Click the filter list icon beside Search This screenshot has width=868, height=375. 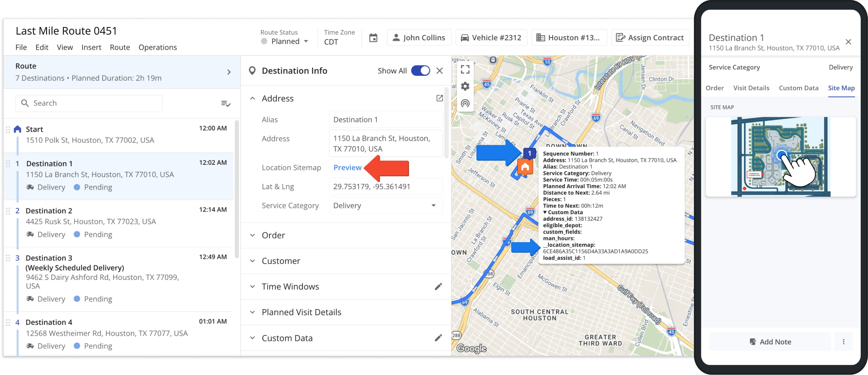(x=226, y=103)
